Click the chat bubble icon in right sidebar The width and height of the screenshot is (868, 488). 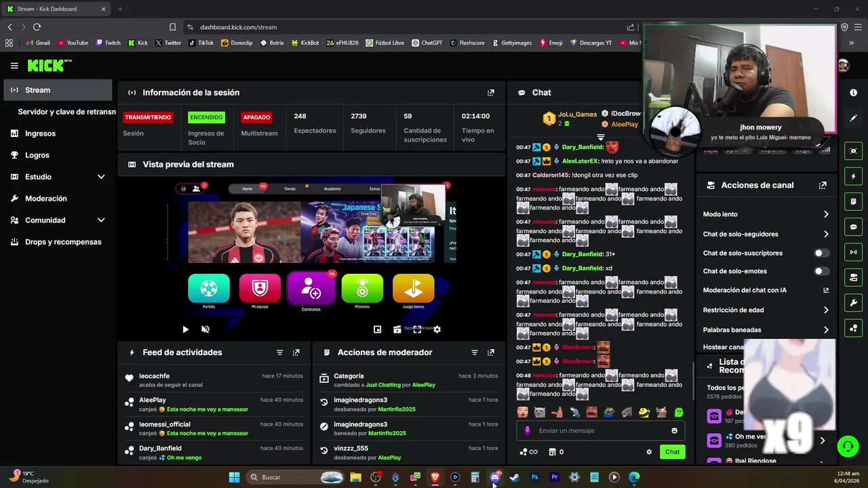(x=853, y=227)
